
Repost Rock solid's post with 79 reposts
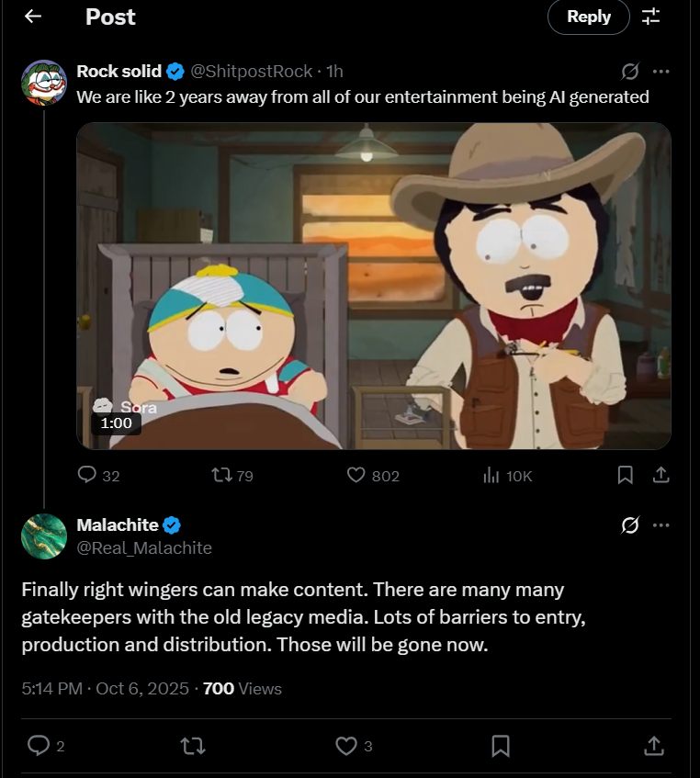[x=221, y=475]
